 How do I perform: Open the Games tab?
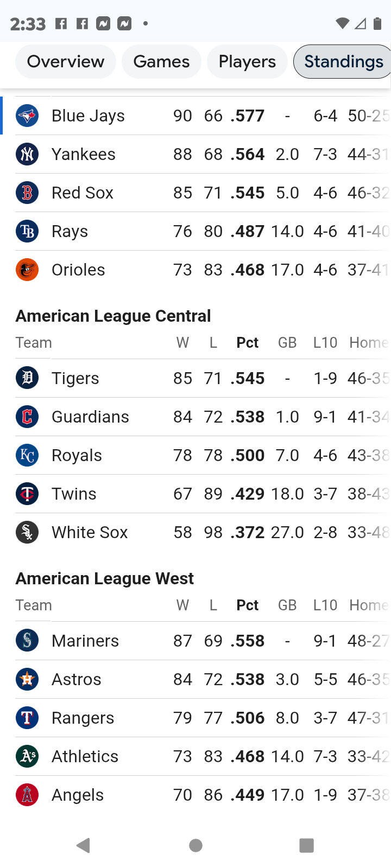[x=161, y=61]
